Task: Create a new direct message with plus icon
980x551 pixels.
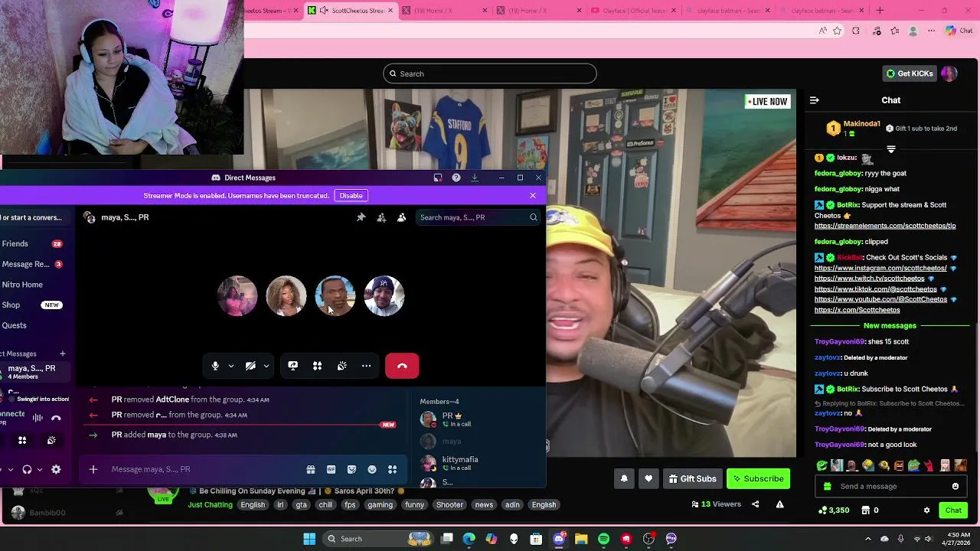Action: [x=63, y=354]
